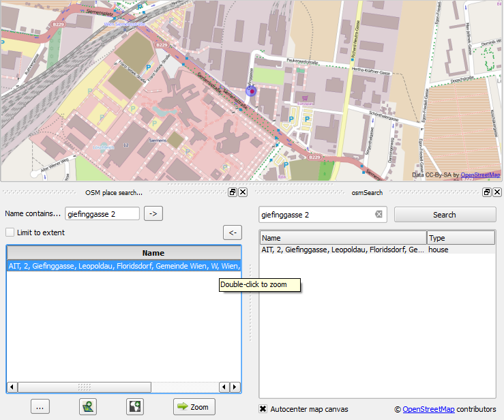Close the OSM place search panel

click(243, 192)
